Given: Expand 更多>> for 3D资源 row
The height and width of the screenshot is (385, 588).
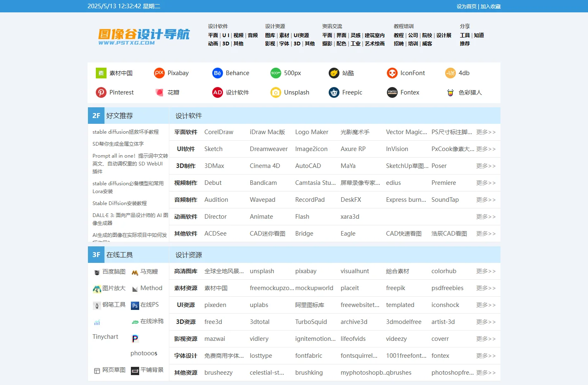Looking at the screenshot, I should click(x=486, y=322).
